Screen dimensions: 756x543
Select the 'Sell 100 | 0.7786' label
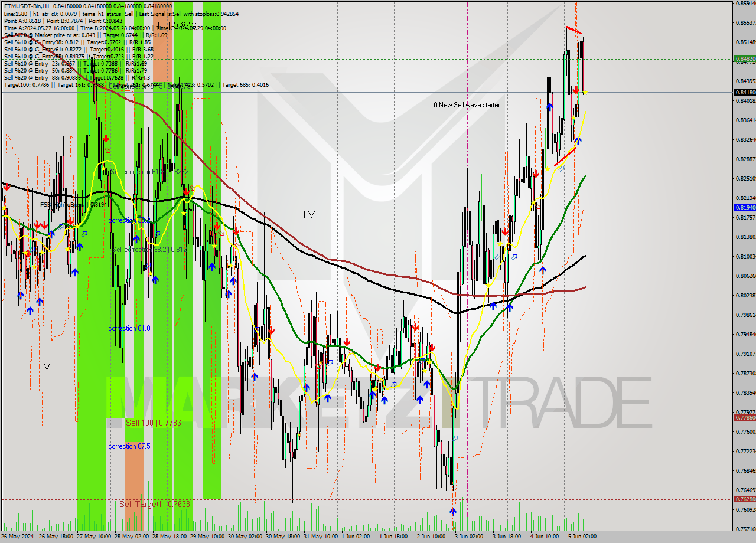point(153,423)
